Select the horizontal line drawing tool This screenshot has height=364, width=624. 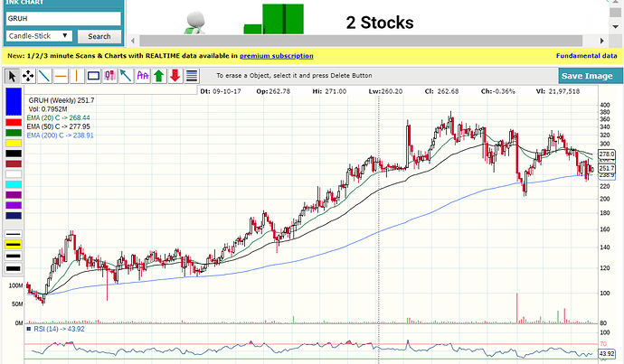click(61, 76)
